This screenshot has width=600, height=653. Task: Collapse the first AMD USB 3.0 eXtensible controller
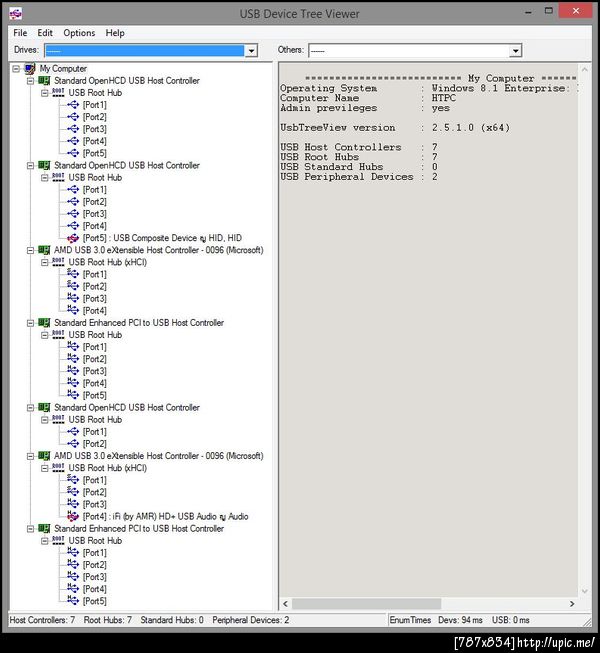tap(30, 250)
